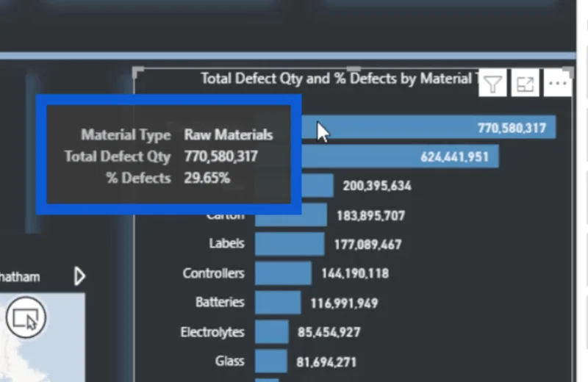This screenshot has height=382, width=588.
Task: Select the Carton bar
Action: click(290, 215)
